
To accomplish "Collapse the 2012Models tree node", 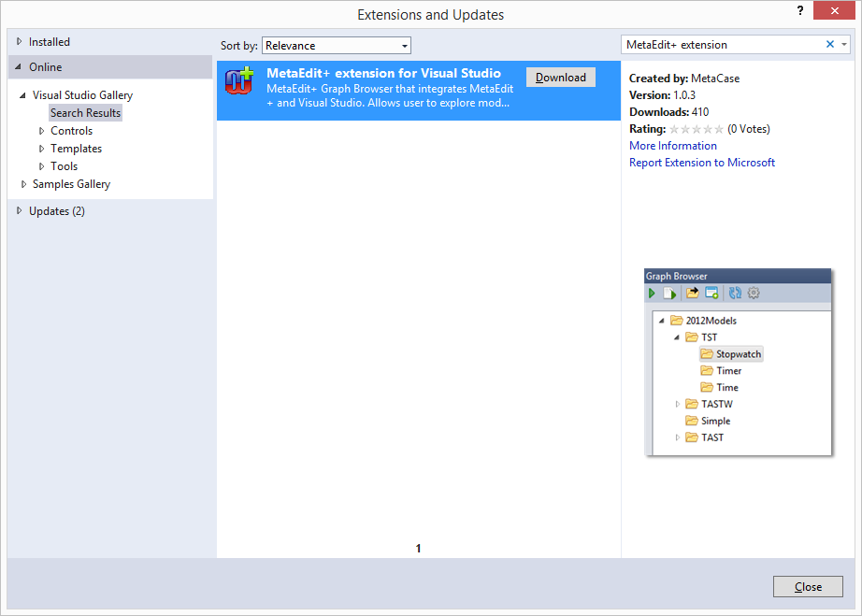I will (661, 320).
